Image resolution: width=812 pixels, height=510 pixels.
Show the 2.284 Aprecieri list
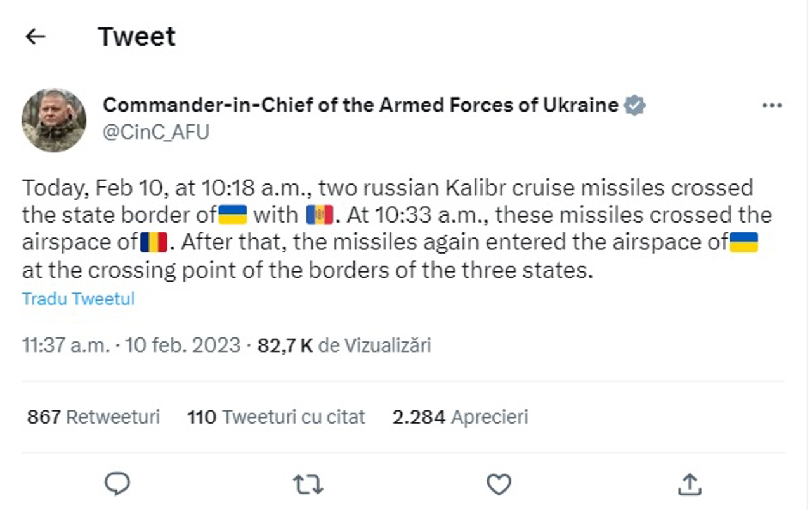click(x=460, y=417)
